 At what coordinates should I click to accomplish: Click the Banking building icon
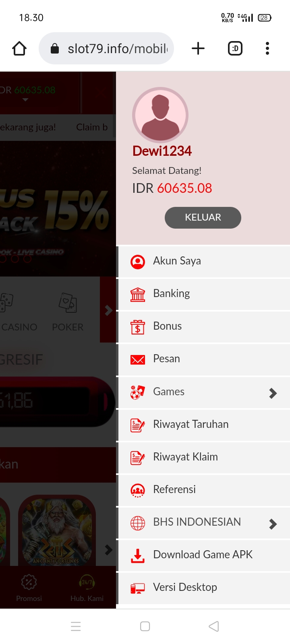138,294
